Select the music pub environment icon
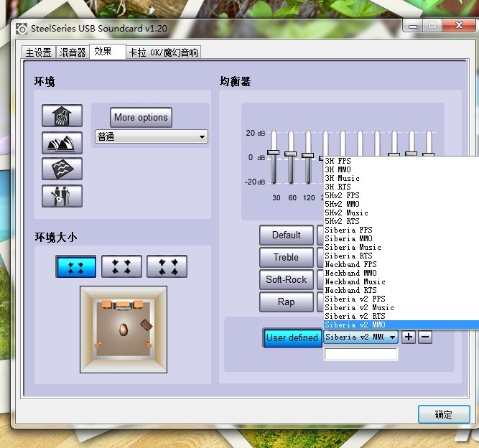 click(62, 196)
